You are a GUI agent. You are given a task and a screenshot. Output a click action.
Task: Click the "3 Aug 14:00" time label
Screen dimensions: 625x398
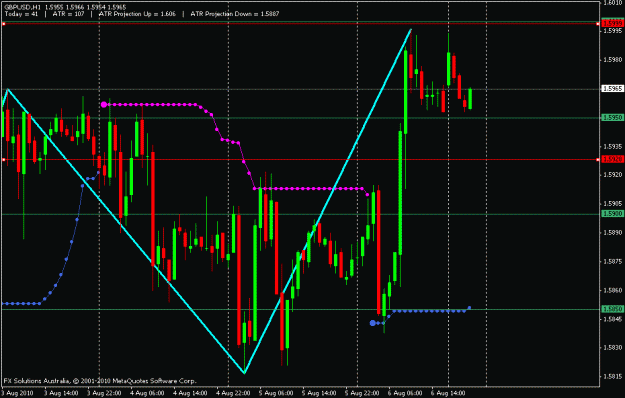[x=61, y=393]
